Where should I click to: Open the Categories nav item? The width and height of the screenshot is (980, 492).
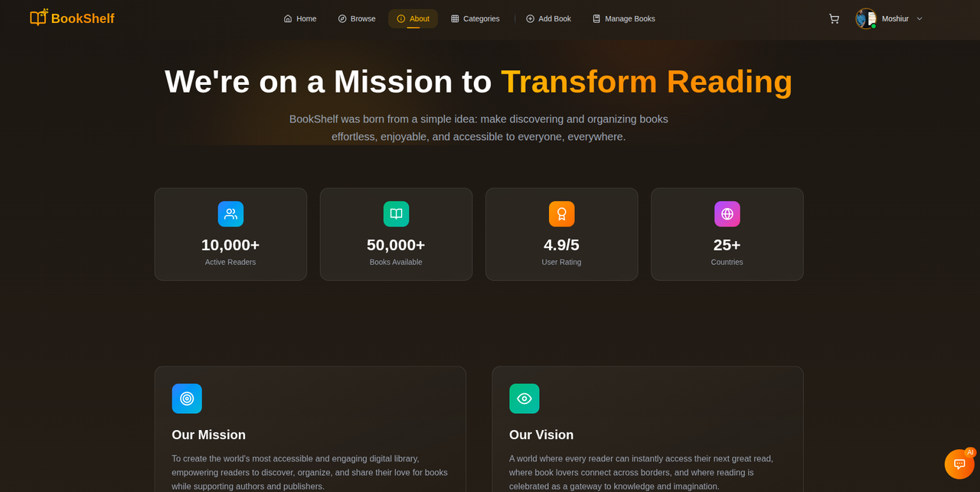(475, 18)
